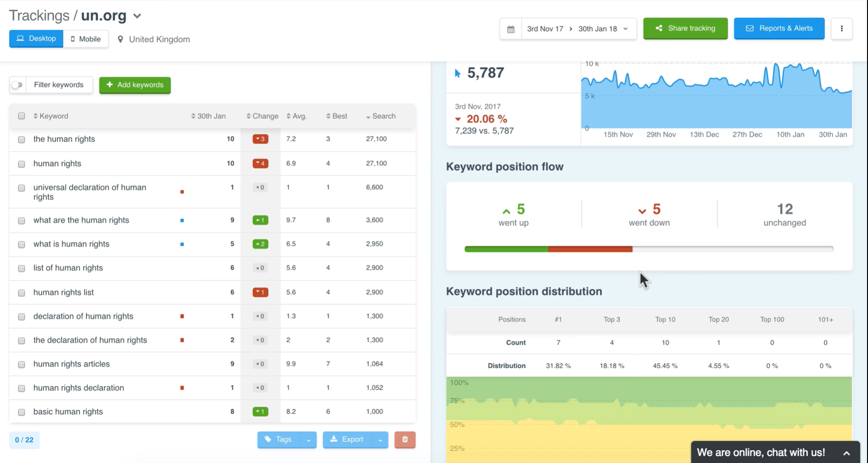Click the trash delete button
This screenshot has width=868, height=463.
[x=405, y=439]
